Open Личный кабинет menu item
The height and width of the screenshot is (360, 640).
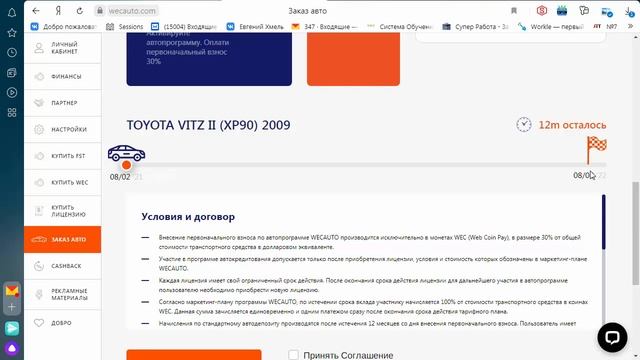click(x=62, y=48)
